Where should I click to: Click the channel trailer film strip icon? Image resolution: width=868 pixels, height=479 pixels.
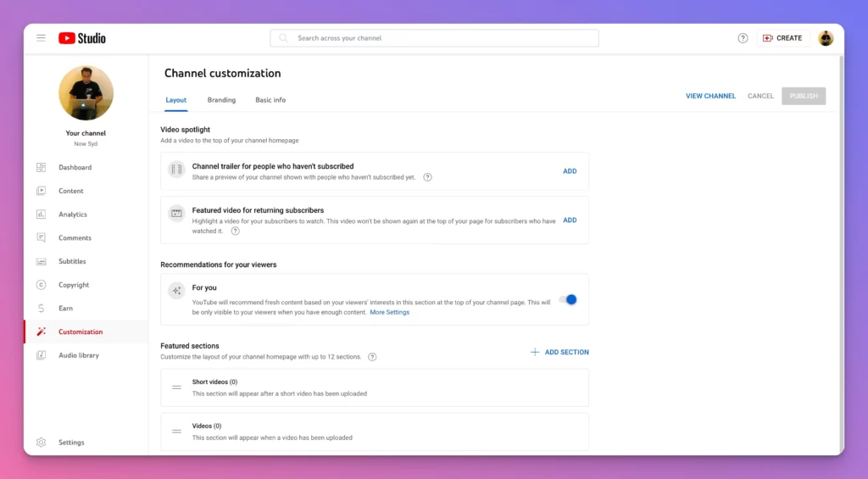tap(176, 170)
